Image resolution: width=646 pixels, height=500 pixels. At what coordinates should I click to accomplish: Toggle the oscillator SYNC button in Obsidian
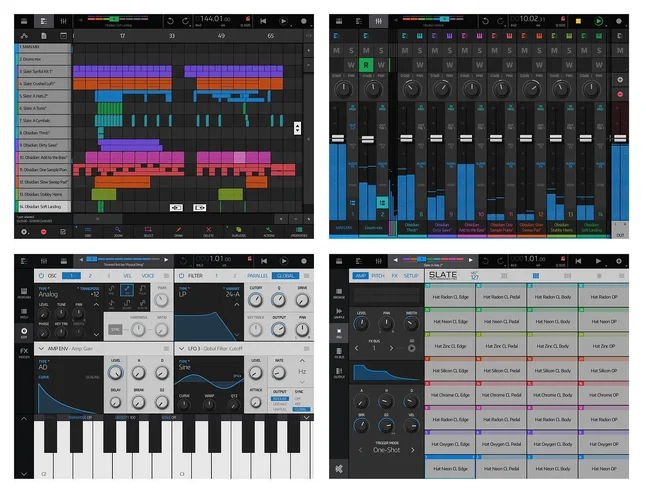coord(115,329)
